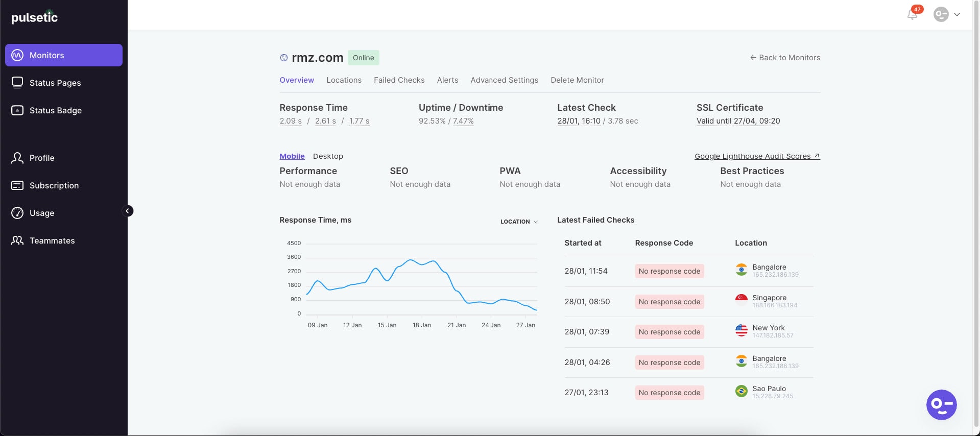The image size is (980, 436).
Task: Switch to the Alerts tab
Action: point(447,80)
